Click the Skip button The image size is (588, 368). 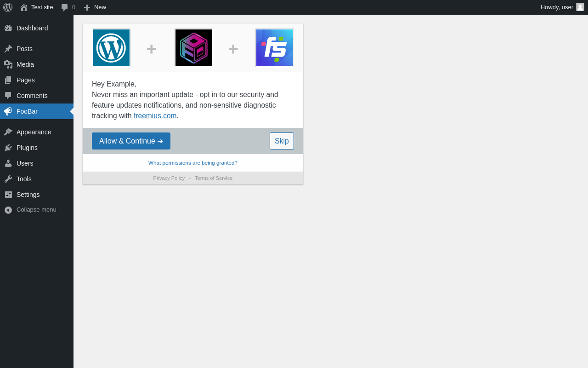282,141
